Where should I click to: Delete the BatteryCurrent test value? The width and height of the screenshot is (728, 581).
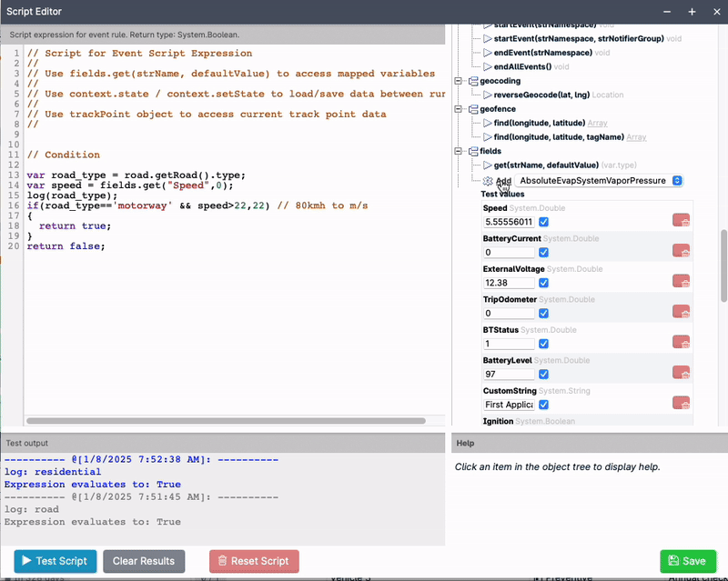click(681, 251)
